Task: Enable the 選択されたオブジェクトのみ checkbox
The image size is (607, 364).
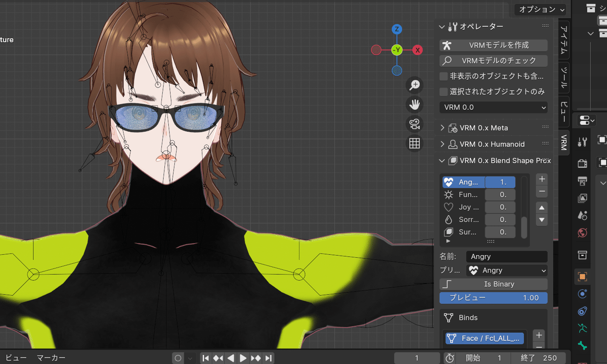Action: [444, 92]
